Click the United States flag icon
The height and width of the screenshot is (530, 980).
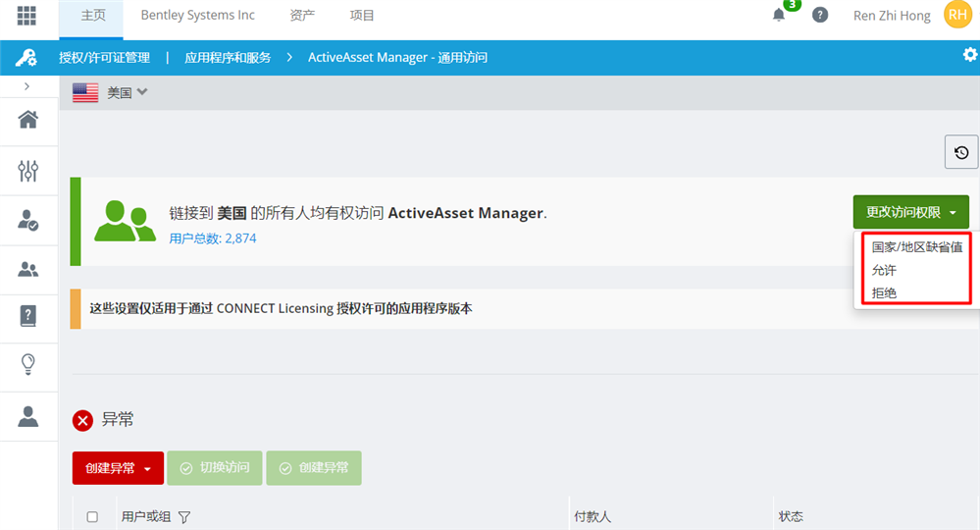85,92
